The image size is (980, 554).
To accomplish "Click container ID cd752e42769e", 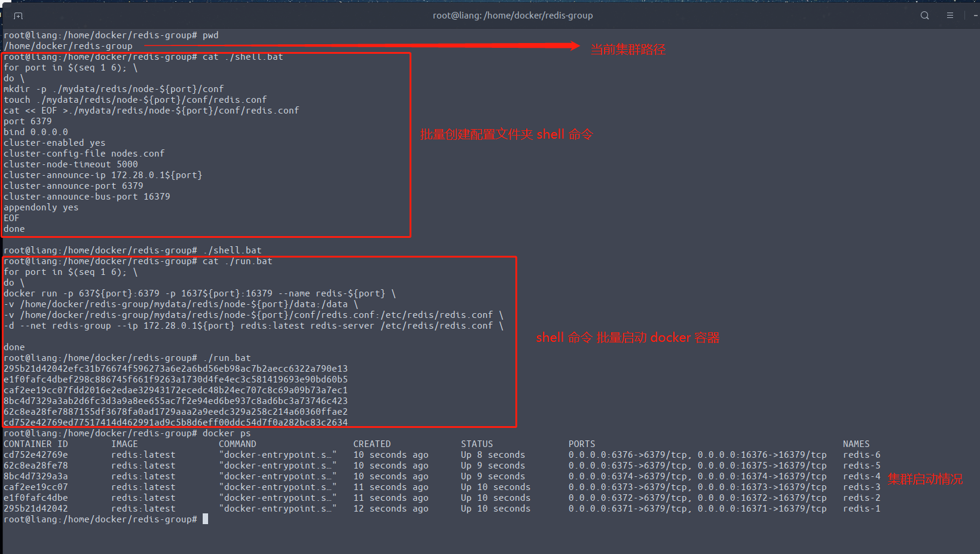I will point(36,455).
